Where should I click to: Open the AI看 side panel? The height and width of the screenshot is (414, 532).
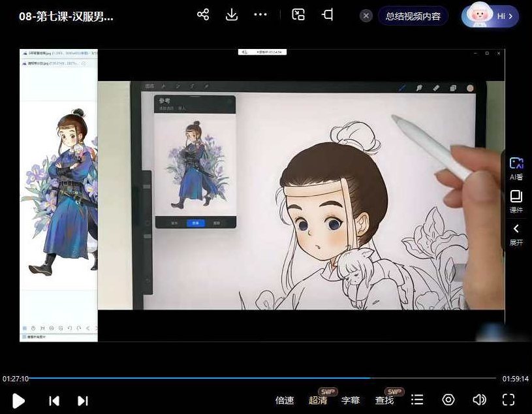(x=516, y=168)
